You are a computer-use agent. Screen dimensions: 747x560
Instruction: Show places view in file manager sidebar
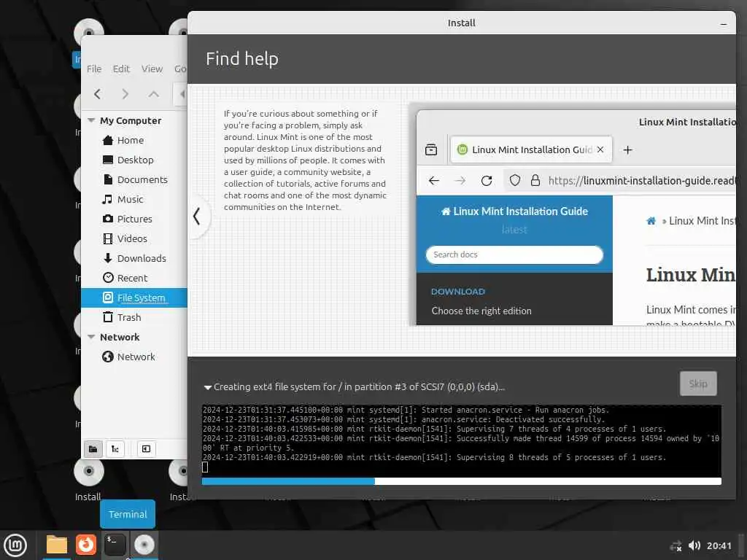point(93,449)
